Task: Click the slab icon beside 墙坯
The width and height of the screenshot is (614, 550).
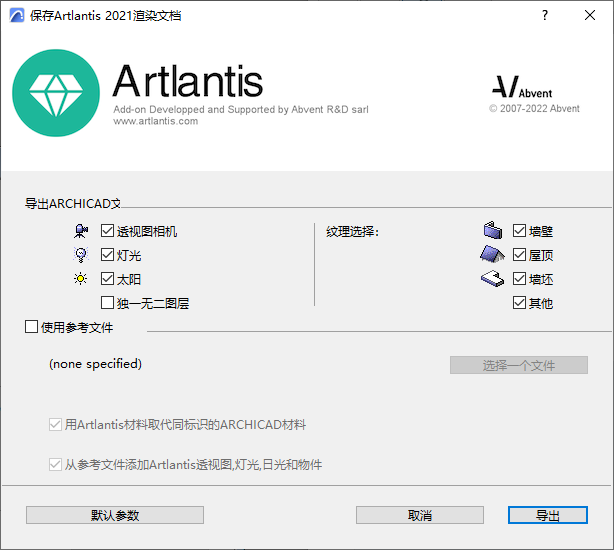Action: pos(492,279)
